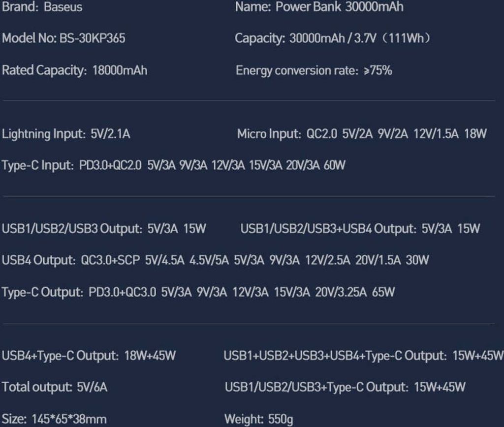Click the Type-C Output 65W line
The height and width of the screenshot is (427, 504).
198,292
